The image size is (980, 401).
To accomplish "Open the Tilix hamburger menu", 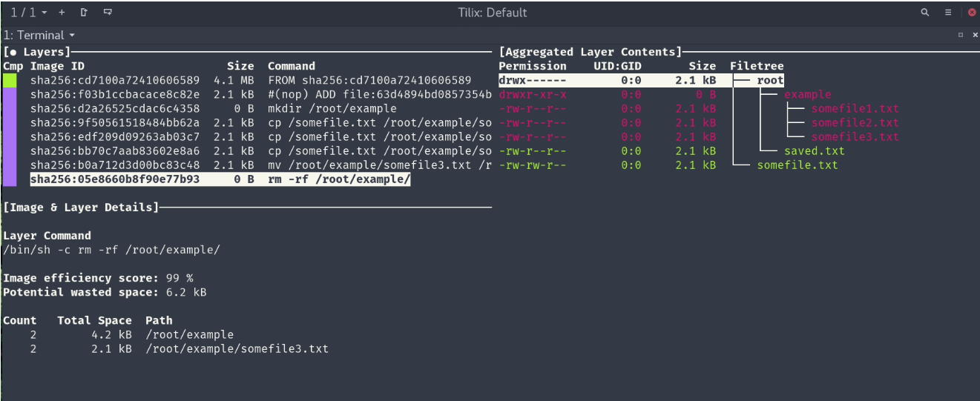I will coord(948,12).
